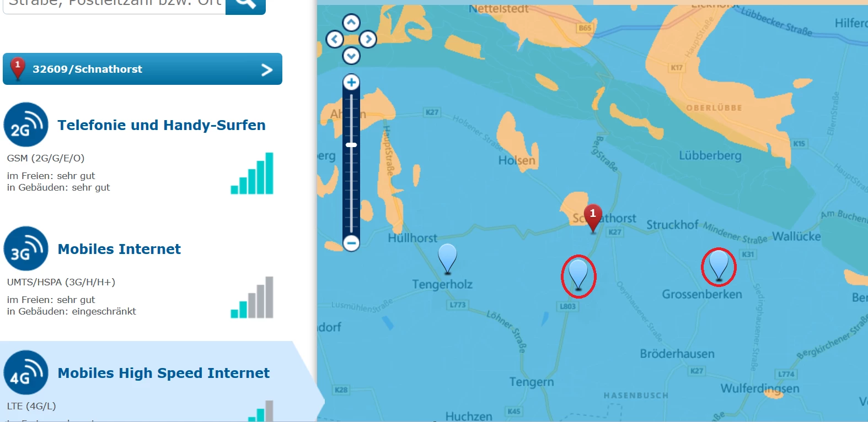Pan the map up with arrow
Viewport: 868px width, 422px height.
(x=351, y=23)
